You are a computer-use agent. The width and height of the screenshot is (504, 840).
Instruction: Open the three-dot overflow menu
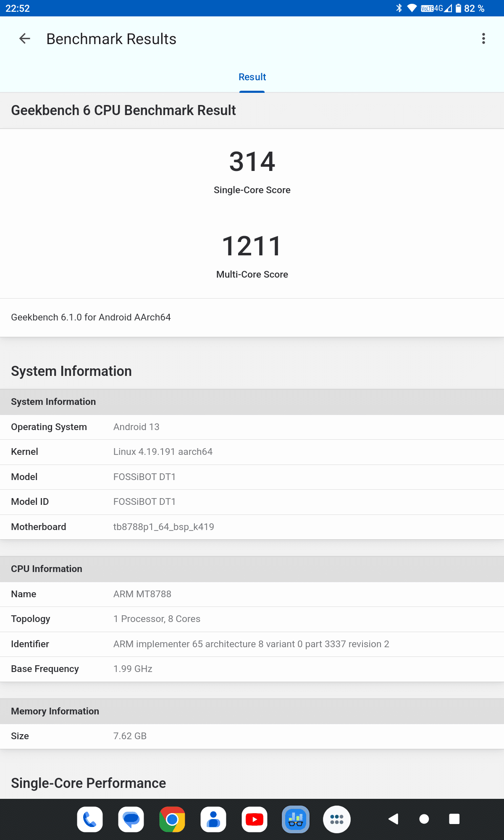[x=483, y=39]
